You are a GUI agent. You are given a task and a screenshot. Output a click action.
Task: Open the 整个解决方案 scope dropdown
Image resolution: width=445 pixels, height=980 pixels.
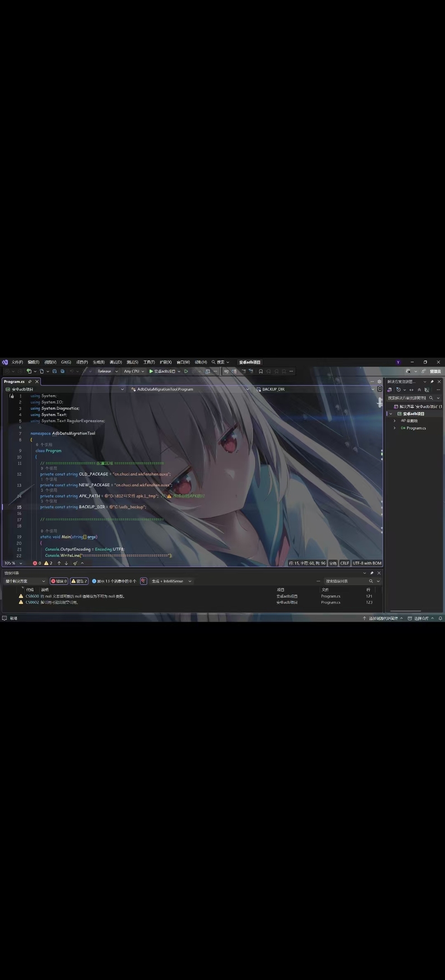25,581
